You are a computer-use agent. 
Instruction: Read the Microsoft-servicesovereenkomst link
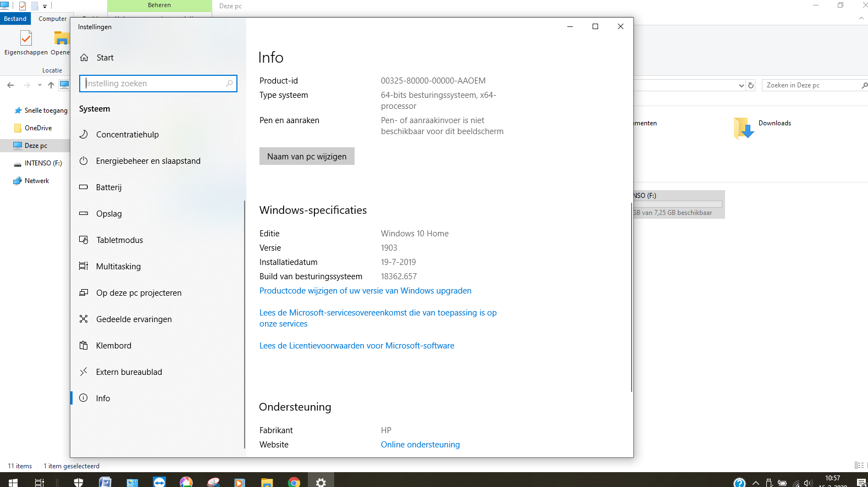(378, 318)
